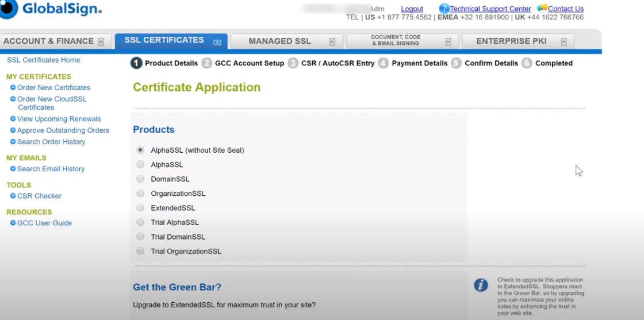Click the GCC Account Setup step label
This screenshot has width=644, height=320.
(x=250, y=63)
